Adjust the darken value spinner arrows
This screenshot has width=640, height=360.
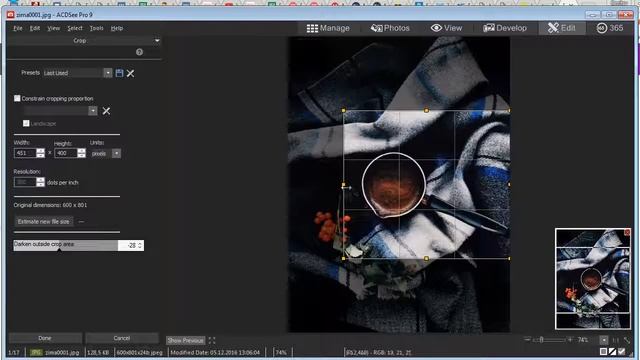click(x=140, y=245)
